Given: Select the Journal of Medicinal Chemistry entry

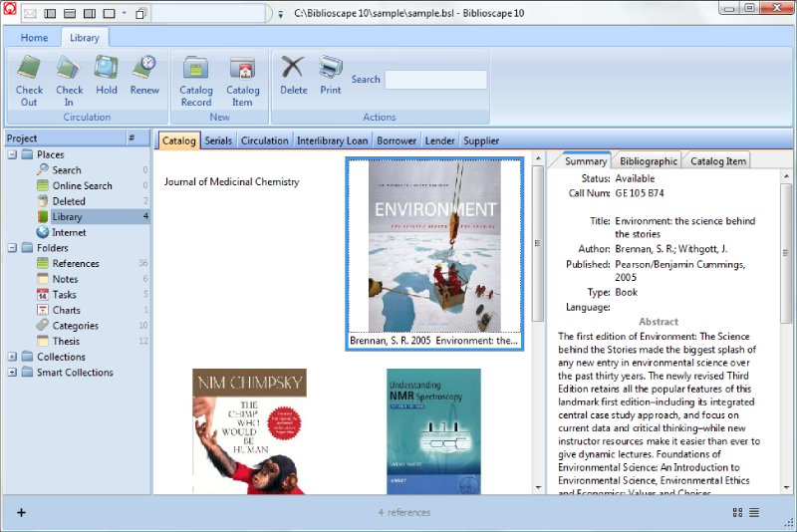Looking at the screenshot, I should 232,181.
